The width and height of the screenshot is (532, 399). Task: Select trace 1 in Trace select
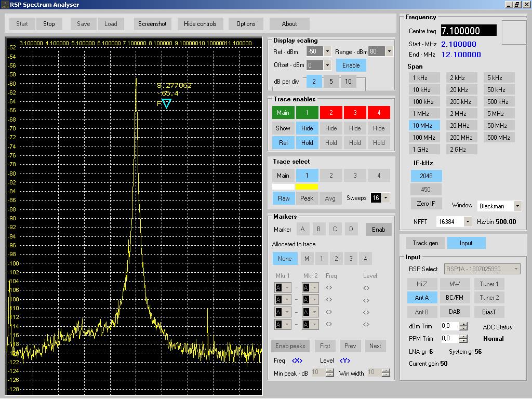(307, 176)
